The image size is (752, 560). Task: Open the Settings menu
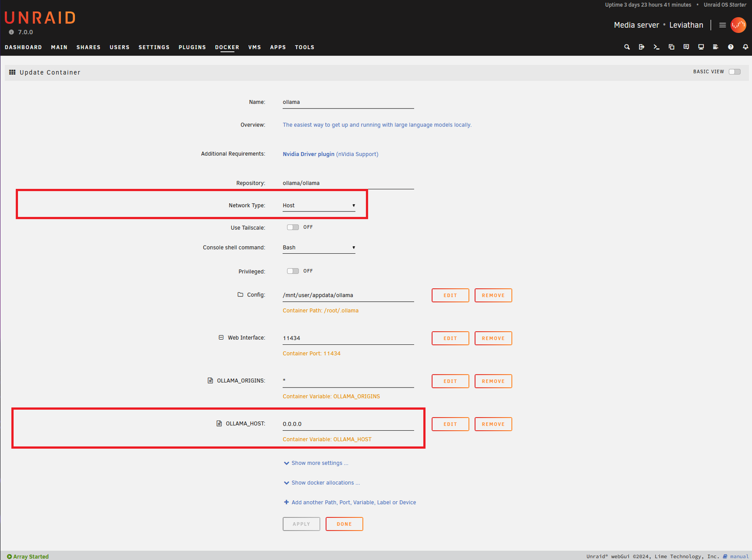(154, 47)
